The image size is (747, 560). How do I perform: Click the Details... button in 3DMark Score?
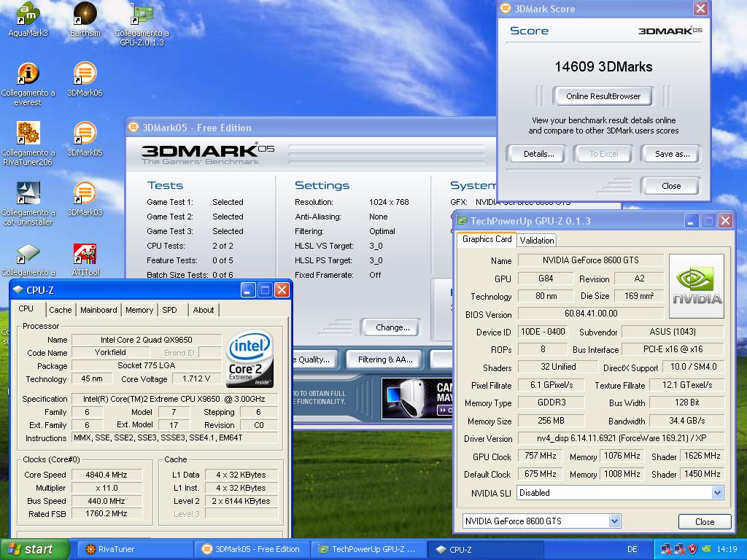pos(539,154)
